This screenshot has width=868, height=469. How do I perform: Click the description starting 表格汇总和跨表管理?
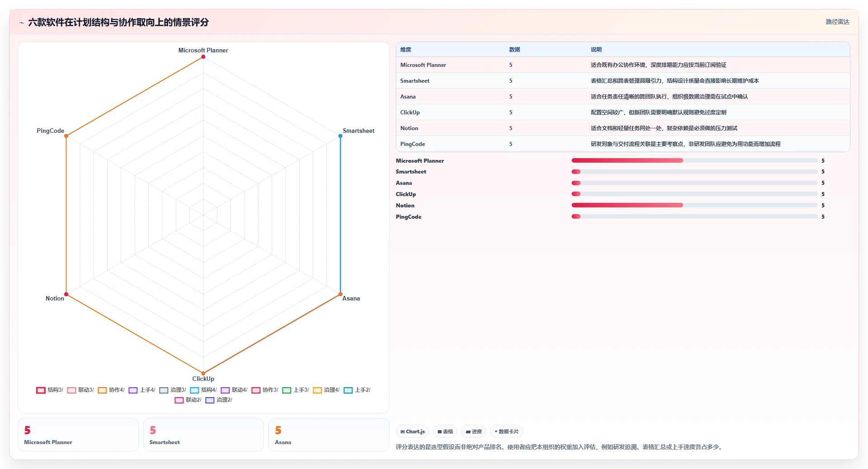coord(675,81)
